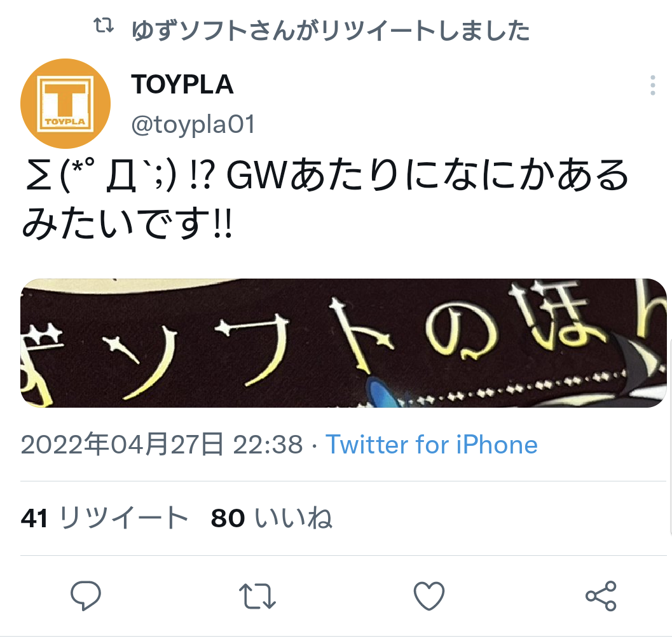The width and height of the screenshot is (672, 643).
Task: Open the TOYPLA display name
Action: pyautogui.click(x=182, y=84)
